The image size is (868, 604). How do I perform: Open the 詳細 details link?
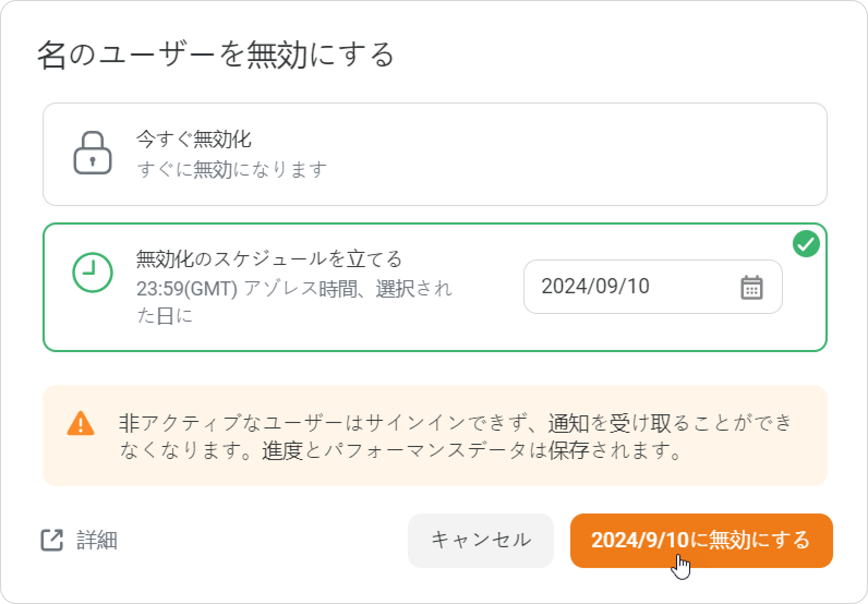tap(97, 540)
